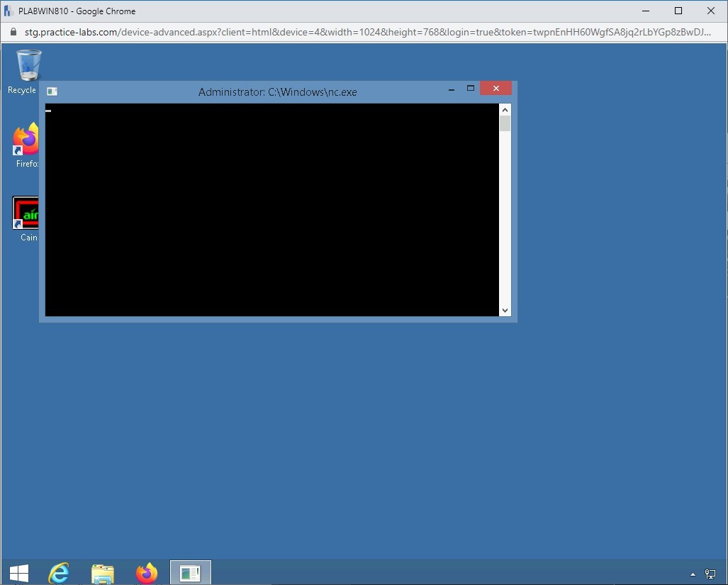The image size is (728, 585).
Task: Open File Explorer from the taskbar
Action: click(x=103, y=572)
